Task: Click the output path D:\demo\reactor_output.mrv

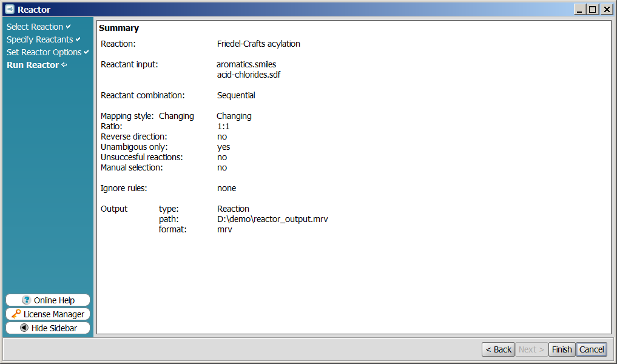Action: pos(272,219)
